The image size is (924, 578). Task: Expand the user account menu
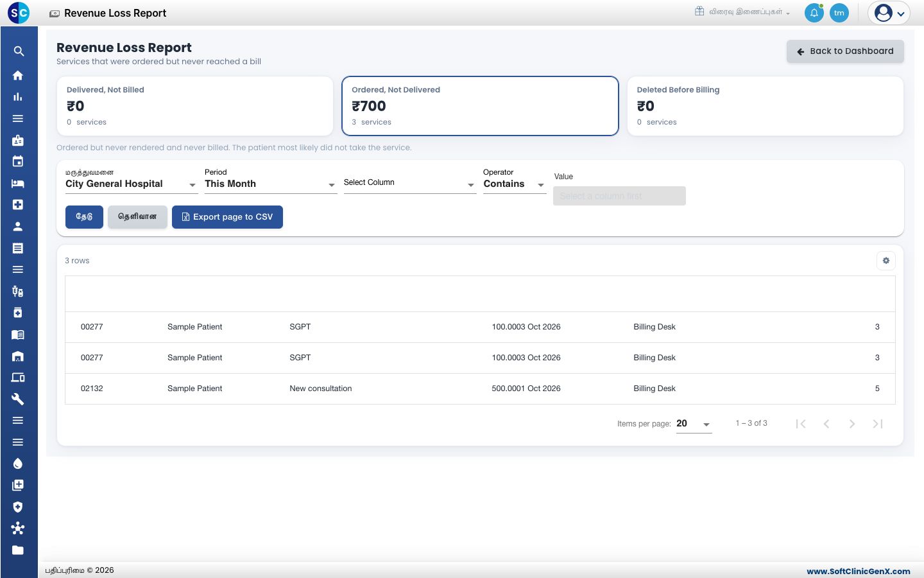[889, 13]
